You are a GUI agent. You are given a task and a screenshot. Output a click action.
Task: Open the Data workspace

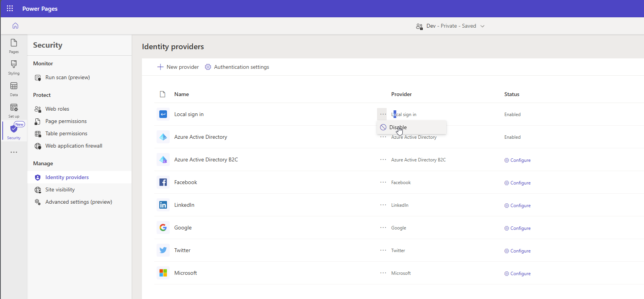tap(14, 89)
